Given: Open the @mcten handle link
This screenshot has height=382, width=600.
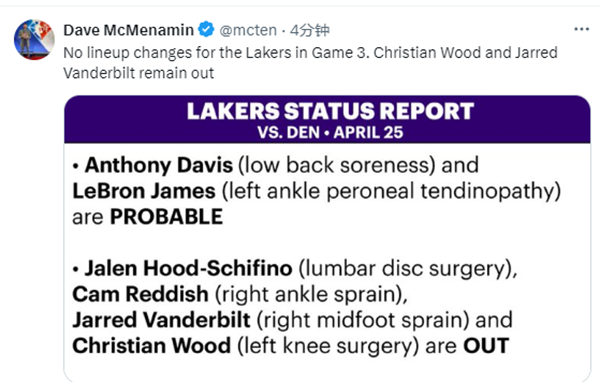Looking at the screenshot, I should 248,30.
